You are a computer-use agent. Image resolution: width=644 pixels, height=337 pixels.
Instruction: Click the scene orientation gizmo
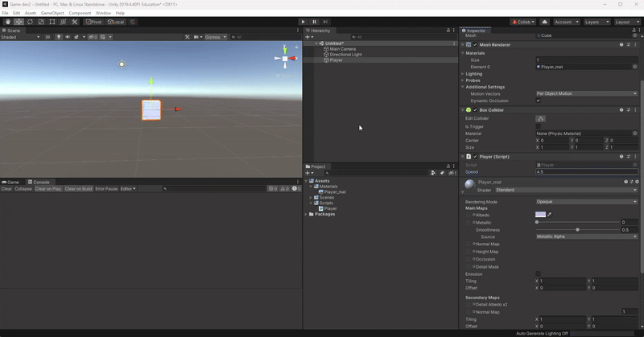285,59
